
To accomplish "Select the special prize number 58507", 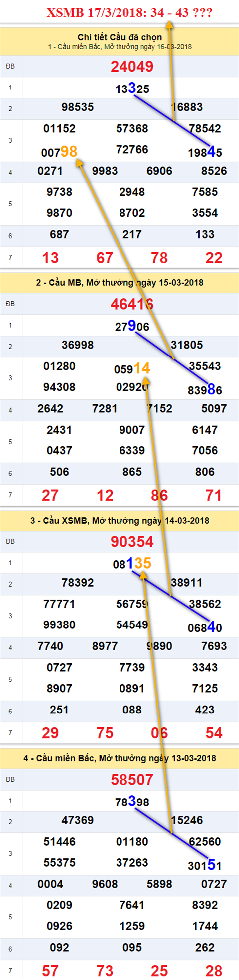I will (x=132, y=780).
